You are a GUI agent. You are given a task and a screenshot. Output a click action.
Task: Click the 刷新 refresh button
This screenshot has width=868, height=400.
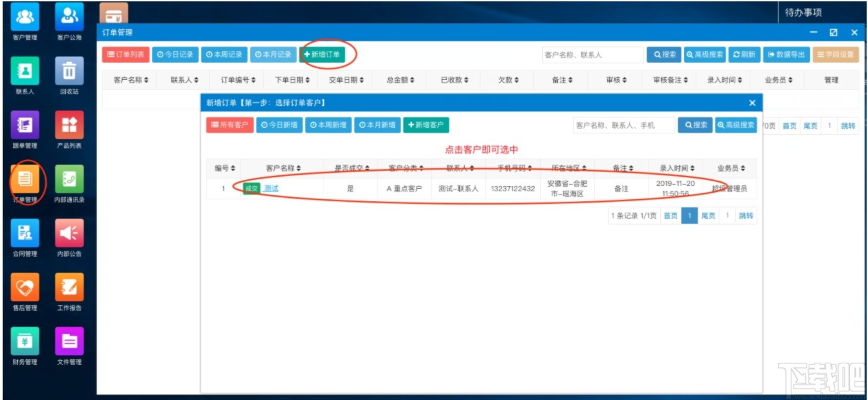tap(745, 55)
